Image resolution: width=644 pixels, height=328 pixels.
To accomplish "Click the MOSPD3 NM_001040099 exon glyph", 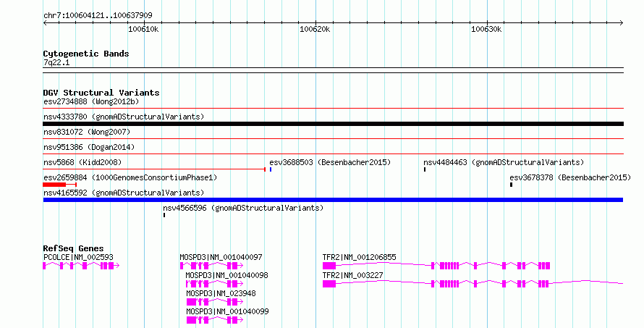I will point(215,320).
